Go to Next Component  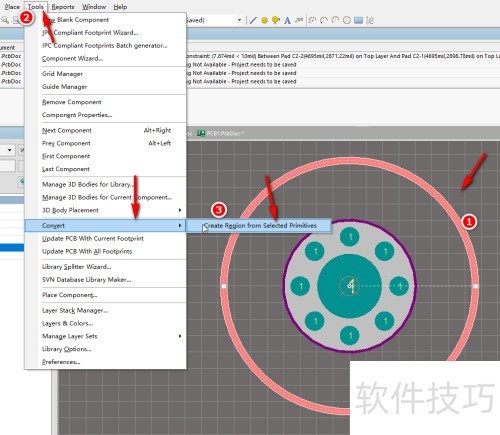coord(105,130)
